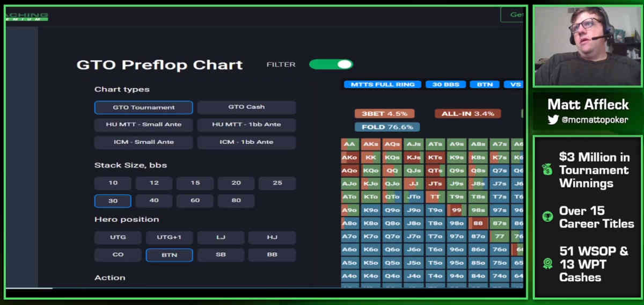Select GTO Tournament chart type
The width and height of the screenshot is (644, 305).
(x=143, y=107)
